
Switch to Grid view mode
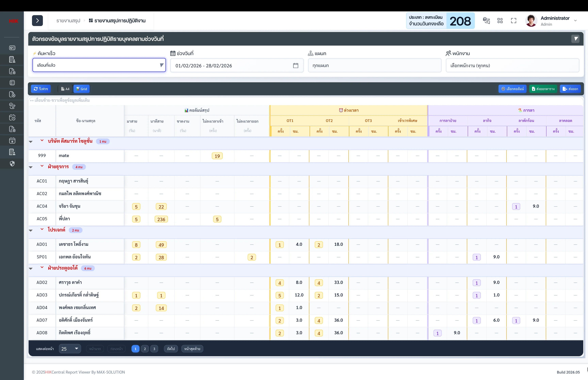pyautogui.click(x=82, y=89)
